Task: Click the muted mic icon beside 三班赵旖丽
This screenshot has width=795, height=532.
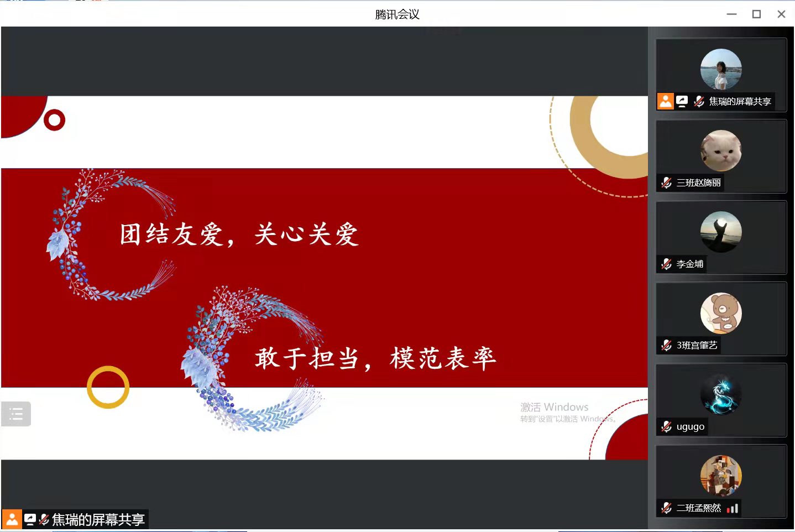Action: tap(666, 182)
